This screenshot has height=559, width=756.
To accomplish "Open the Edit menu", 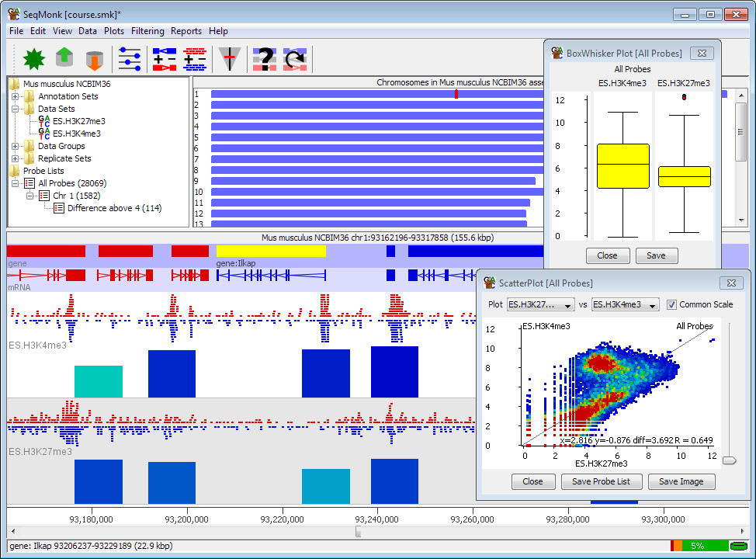I will [x=37, y=31].
